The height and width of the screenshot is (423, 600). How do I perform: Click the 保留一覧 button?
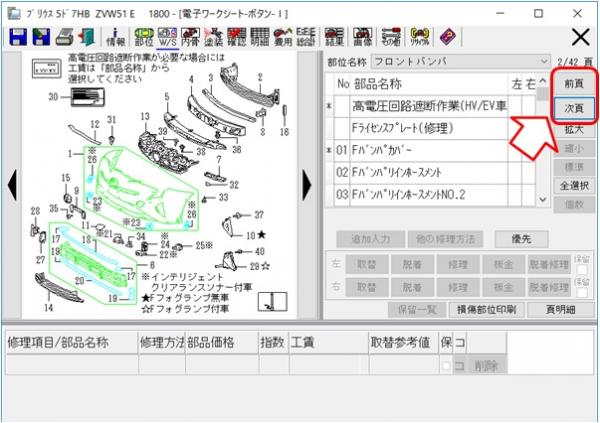[417, 309]
